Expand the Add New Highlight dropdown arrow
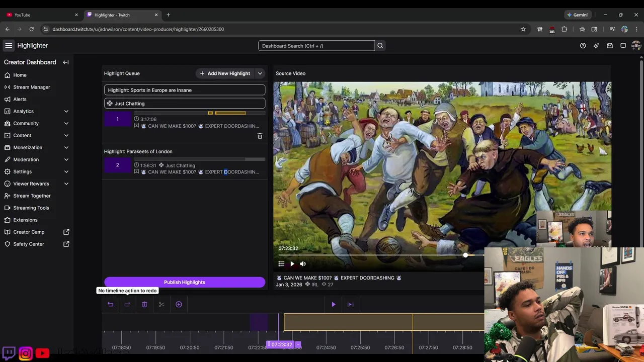 point(260,73)
